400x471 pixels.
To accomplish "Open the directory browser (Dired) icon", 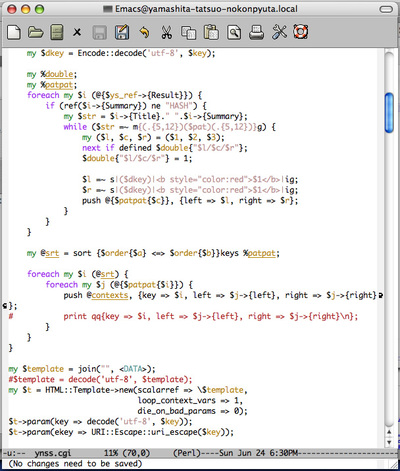I will [x=57, y=32].
